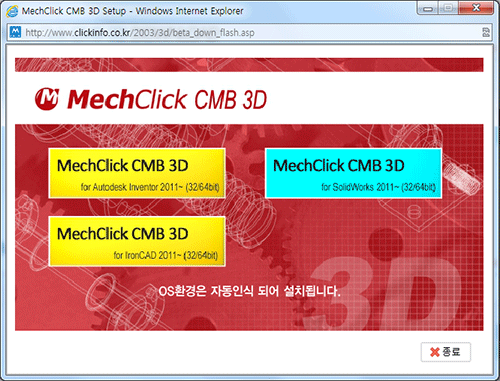The height and width of the screenshot is (381, 500).
Task: Click the 종료 exit button
Action: point(446,352)
